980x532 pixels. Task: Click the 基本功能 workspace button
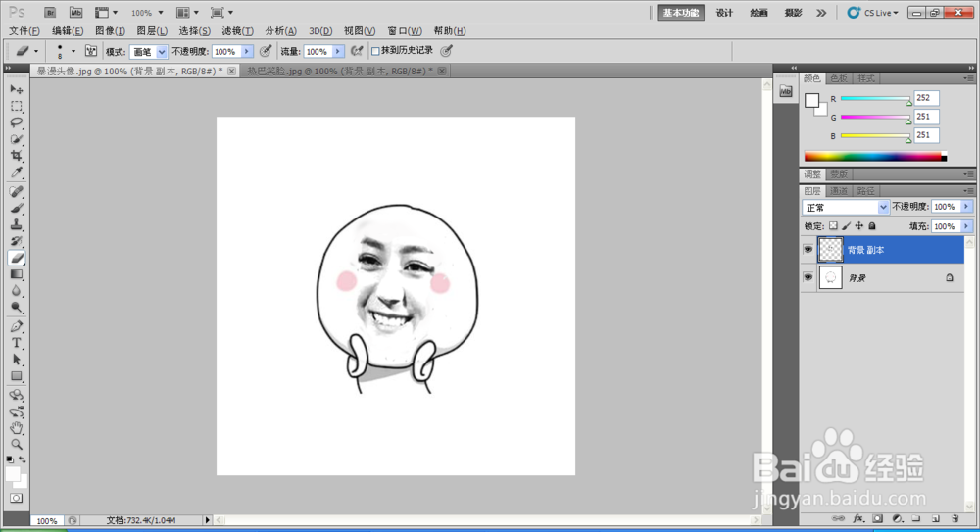681,13
